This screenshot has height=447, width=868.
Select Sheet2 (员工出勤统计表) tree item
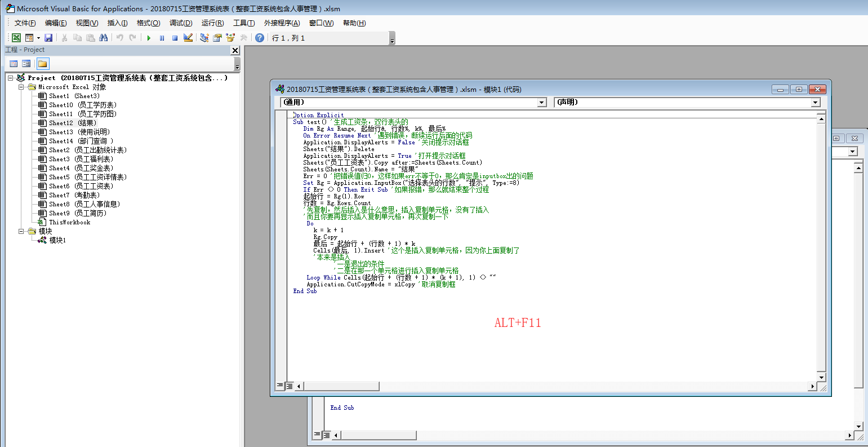tap(88, 150)
